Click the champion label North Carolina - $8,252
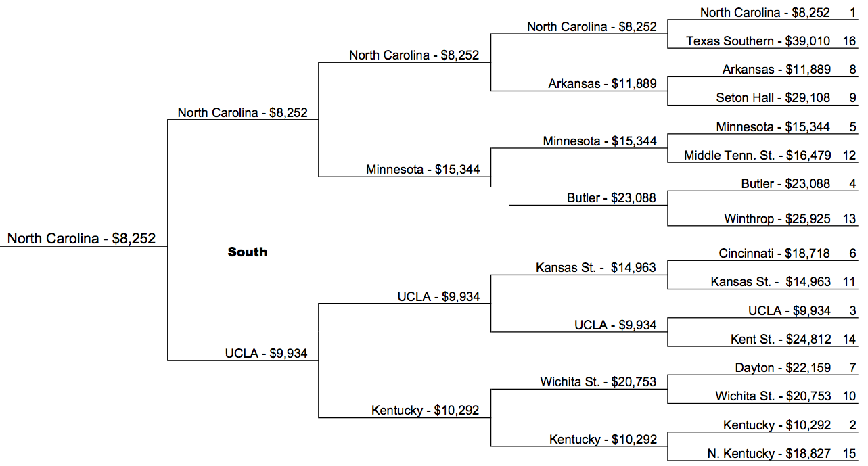The width and height of the screenshot is (868, 466). (x=81, y=238)
